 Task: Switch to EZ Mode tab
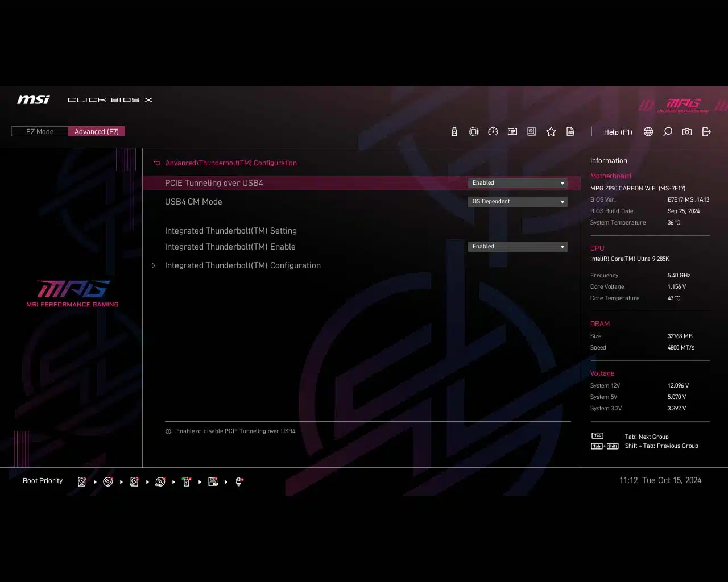(x=40, y=131)
